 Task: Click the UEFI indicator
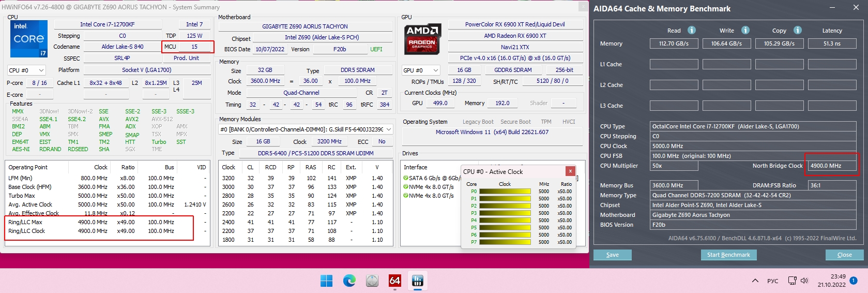[x=376, y=49]
